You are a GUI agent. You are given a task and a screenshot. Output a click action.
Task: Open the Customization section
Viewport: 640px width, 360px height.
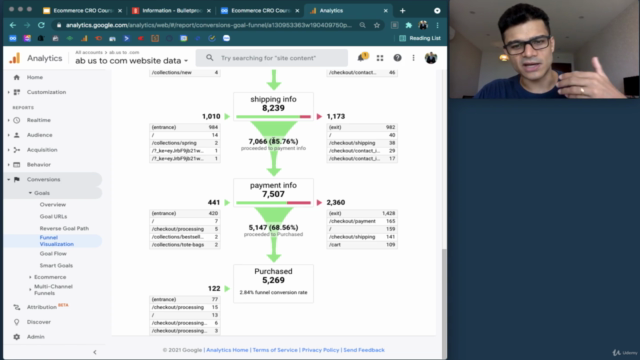(x=46, y=92)
